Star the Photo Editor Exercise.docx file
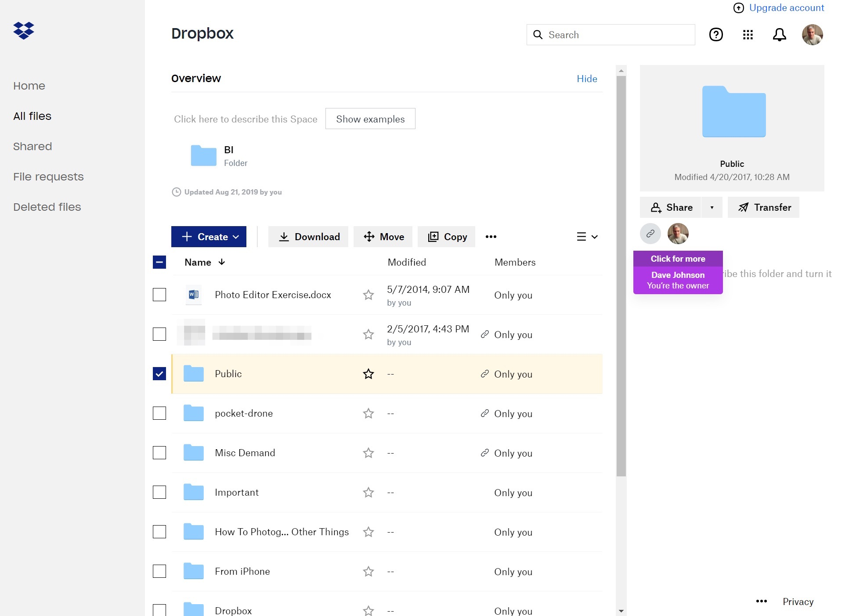The width and height of the screenshot is (849, 616). coord(368,295)
